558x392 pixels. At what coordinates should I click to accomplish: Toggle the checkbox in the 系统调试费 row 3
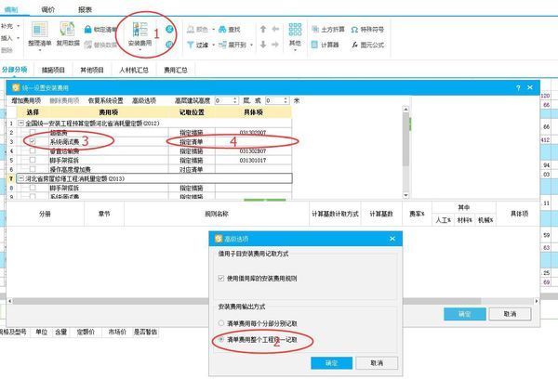pyautogui.click(x=33, y=141)
